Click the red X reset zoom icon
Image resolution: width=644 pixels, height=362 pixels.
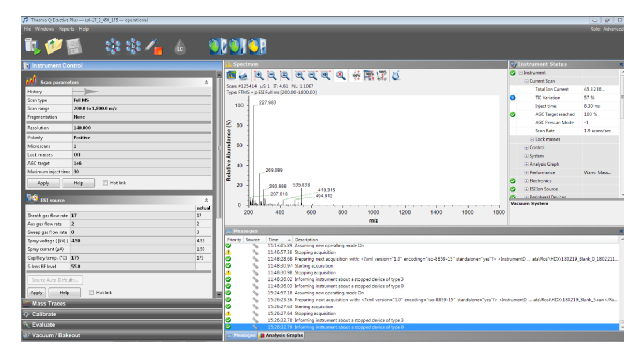click(341, 76)
